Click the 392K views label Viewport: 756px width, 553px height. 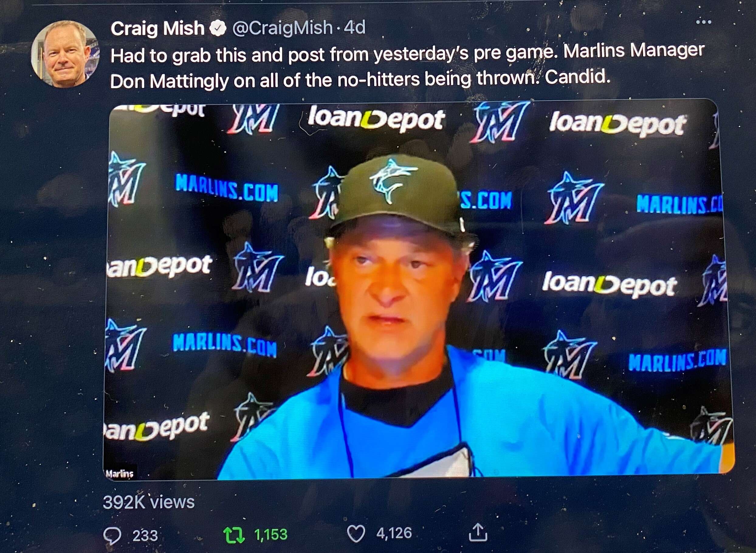(x=149, y=502)
